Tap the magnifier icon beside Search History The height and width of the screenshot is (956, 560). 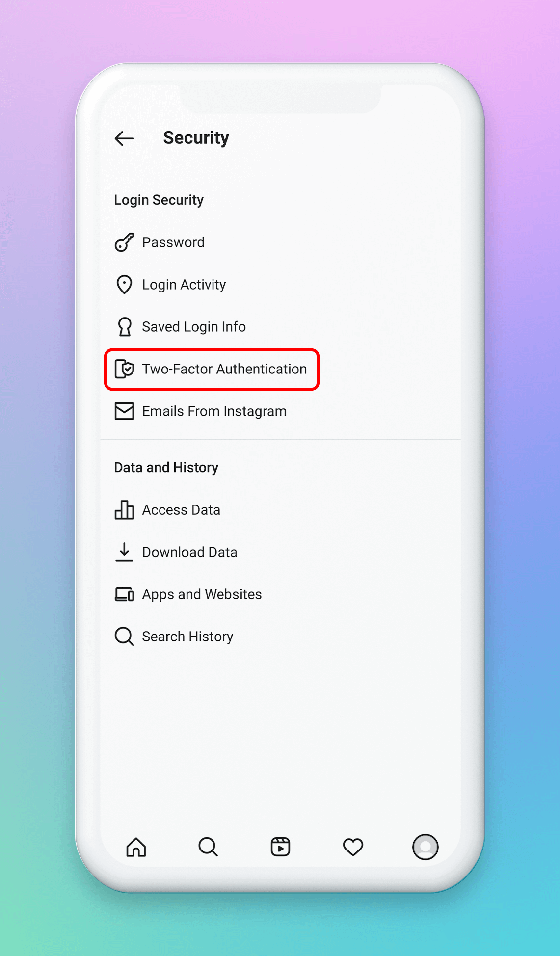(124, 637)
